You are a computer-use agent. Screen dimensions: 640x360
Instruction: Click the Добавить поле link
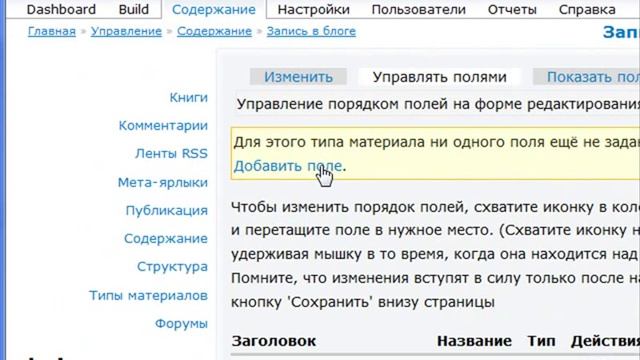(x=288, y=166)
